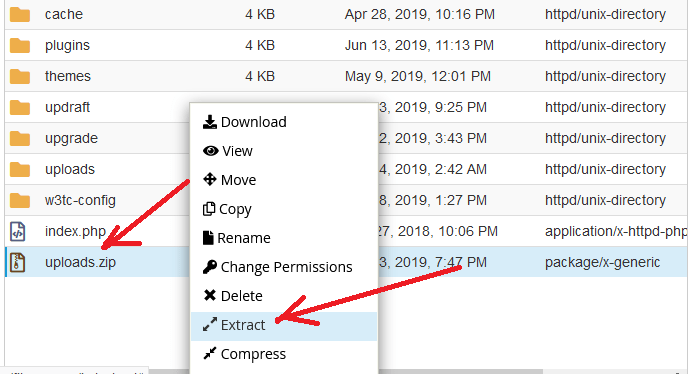Image resolution: width=690 pixels, height=374 pixels.
Task: Click the Compress arrows icon
Action: (210, 353)
